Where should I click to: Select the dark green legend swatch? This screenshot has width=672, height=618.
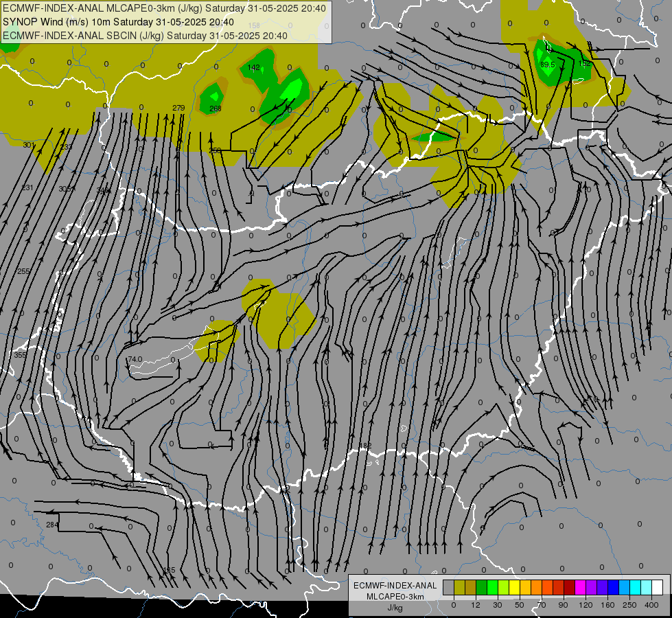coord(482,588)
